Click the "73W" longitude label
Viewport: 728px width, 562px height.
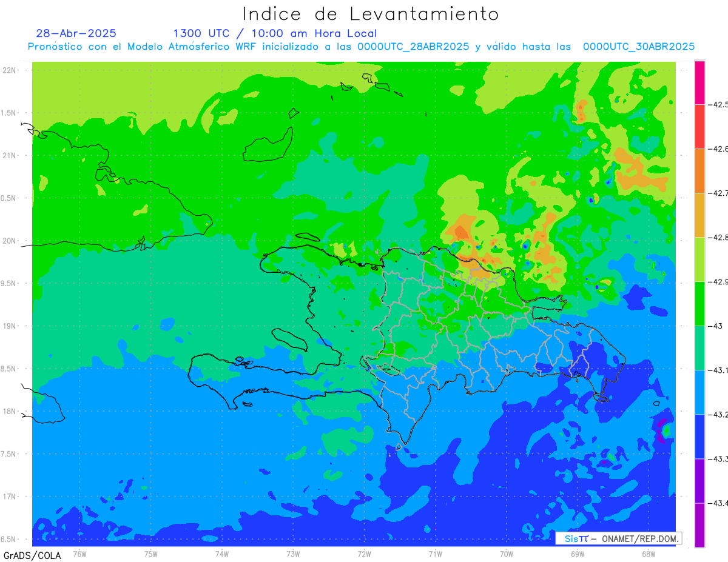tap(293, 554)
